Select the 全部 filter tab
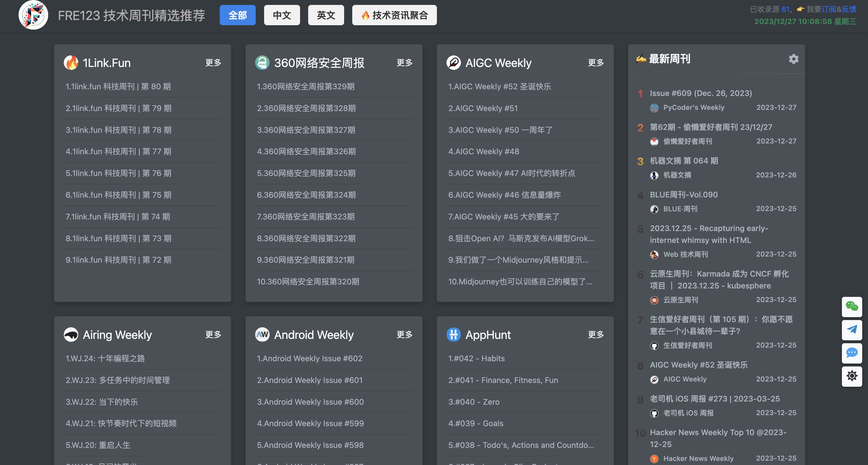868x465 pixels. (x=237, y=15)
